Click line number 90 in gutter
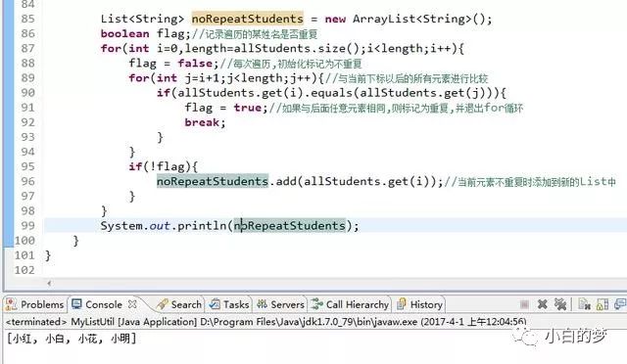The height and width of the screenshot is (364, 627). [27, 93]
